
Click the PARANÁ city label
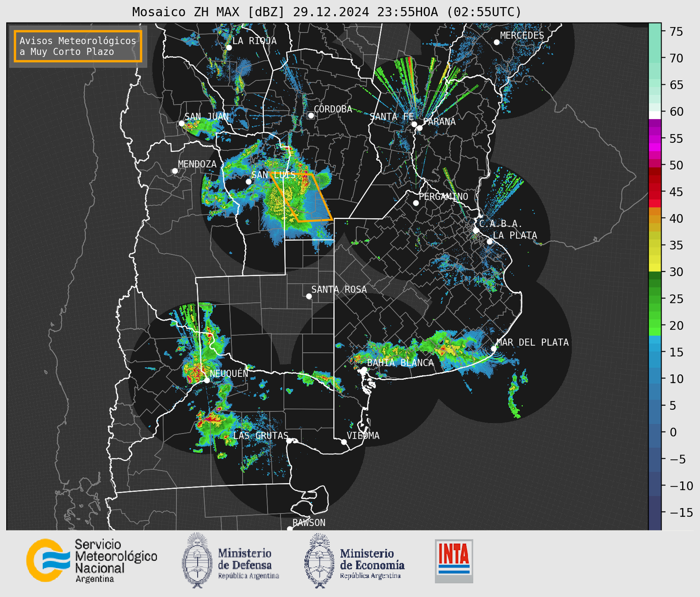[x=439, y=122]
